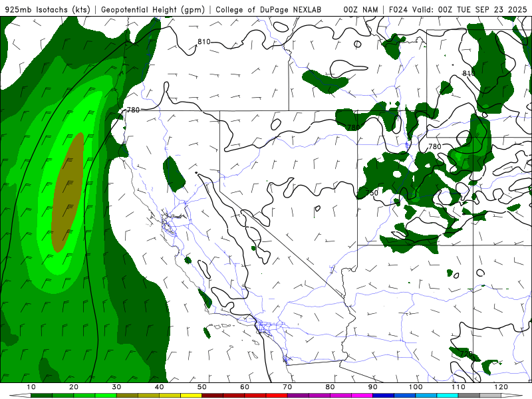Select the cyan legend swatch before 110
Screen dimensions: 532x399
(448, 396)
